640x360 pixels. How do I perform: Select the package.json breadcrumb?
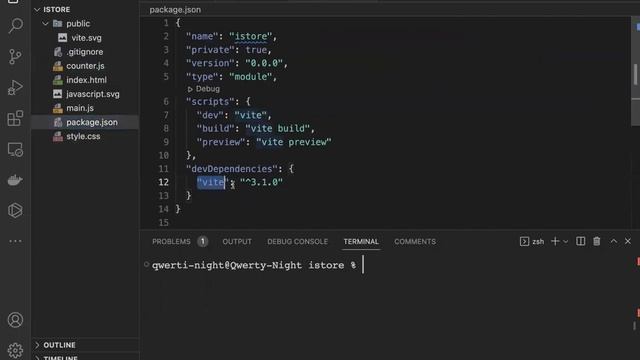[175, 10]
